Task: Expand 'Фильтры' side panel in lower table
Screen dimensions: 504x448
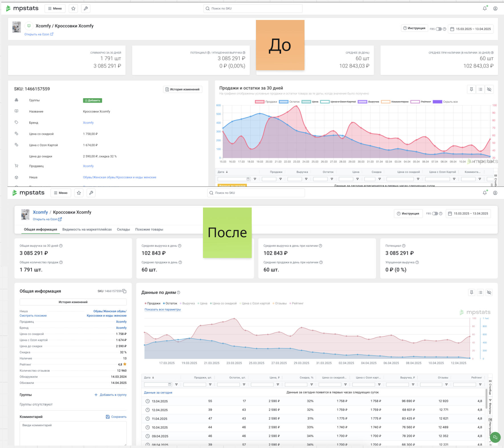Action: pyautogui.click(x=490, y=406)
